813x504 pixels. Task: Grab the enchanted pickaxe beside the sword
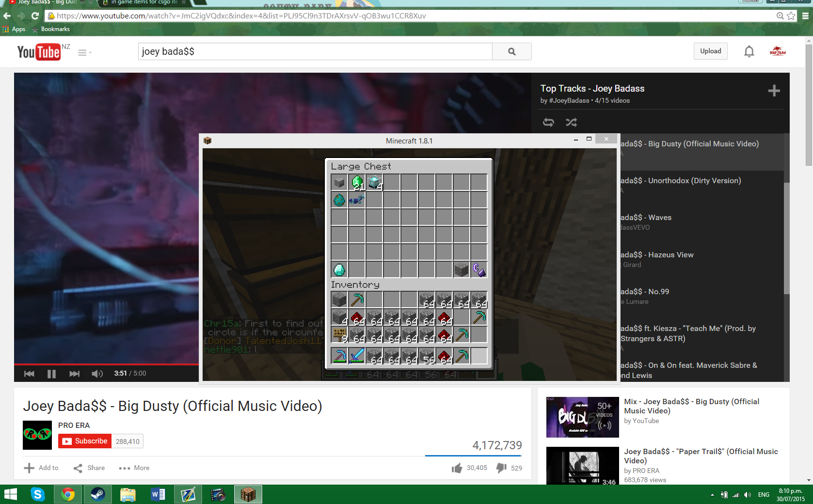pos(339,356)
